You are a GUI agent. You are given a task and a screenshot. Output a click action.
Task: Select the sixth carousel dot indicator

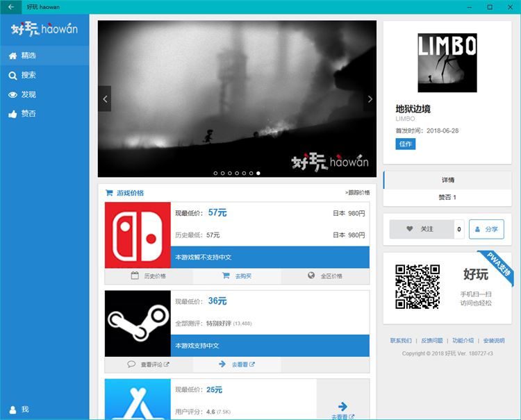point(251,173)
